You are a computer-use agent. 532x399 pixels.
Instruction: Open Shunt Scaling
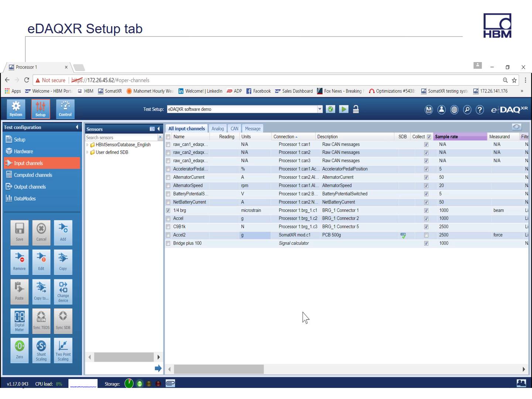click(x=41, y=350)
